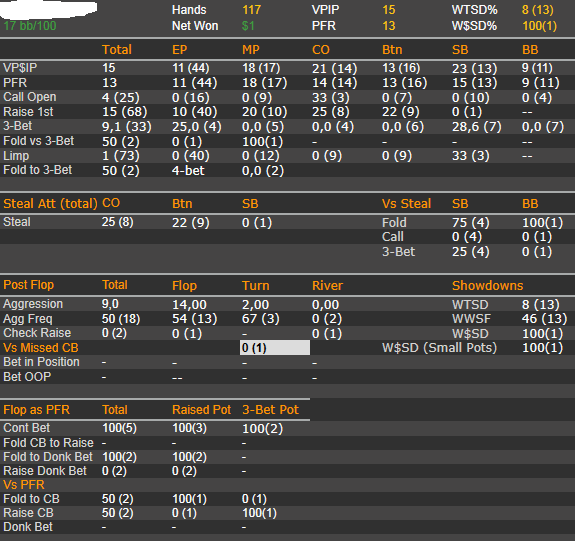Select VP$IP CO value 21 (14)

pos(334,68)
